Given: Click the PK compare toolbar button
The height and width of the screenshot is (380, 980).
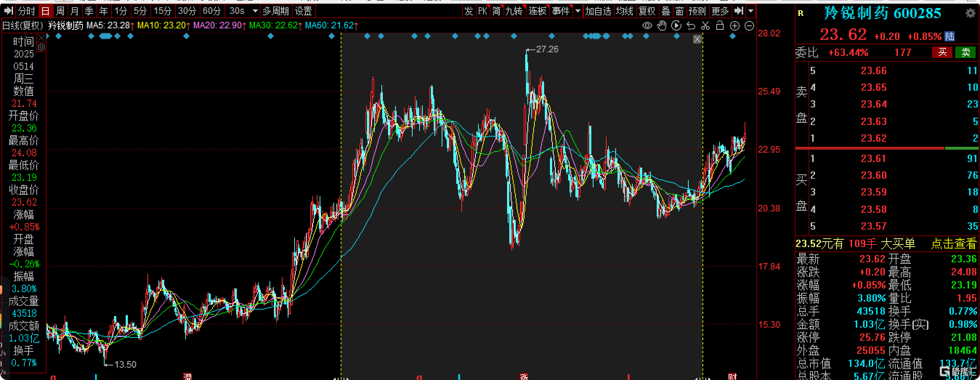Looking at the screenshot, I should 482,11.
